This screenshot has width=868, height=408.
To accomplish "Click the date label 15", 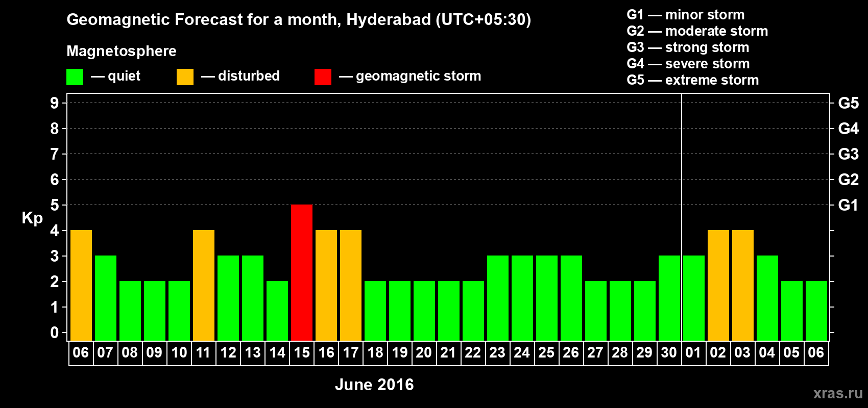I will [x=302, y=352].
